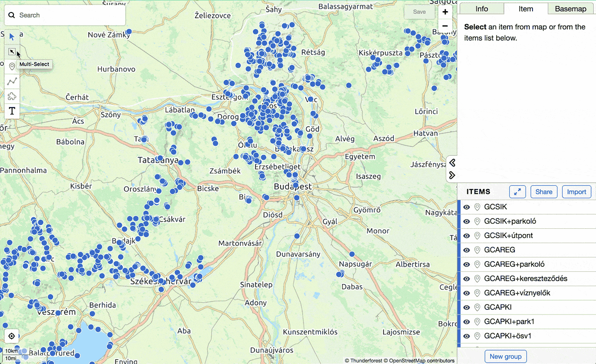Toggle visibility of GCAREG+parkoló
The width and height of the screenshot is (596, 364).
pyautogui.click(x=467, y=264)
